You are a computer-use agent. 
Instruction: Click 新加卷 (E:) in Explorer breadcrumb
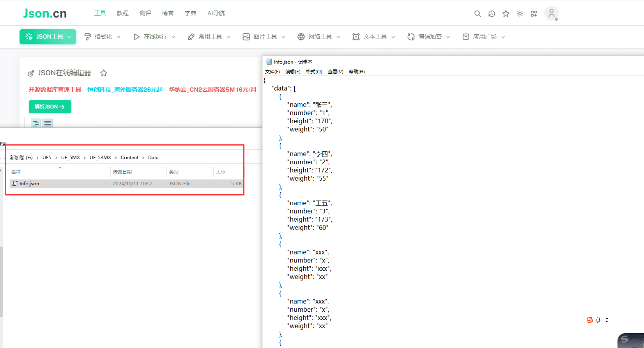pyautogui.click(x=21, y=158)
